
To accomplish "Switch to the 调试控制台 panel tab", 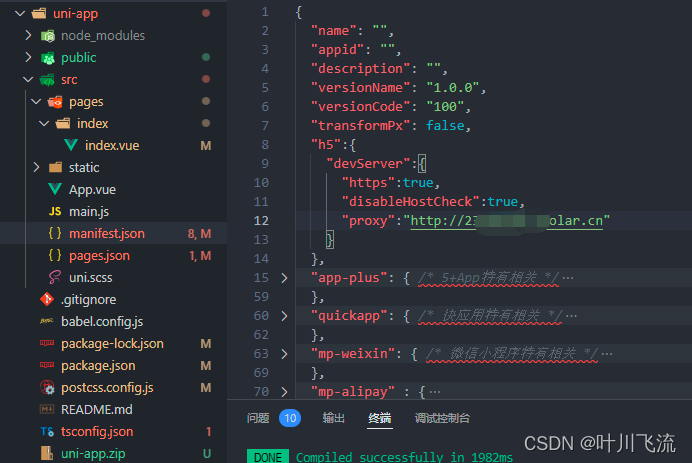I will click(x=442, y=418).
